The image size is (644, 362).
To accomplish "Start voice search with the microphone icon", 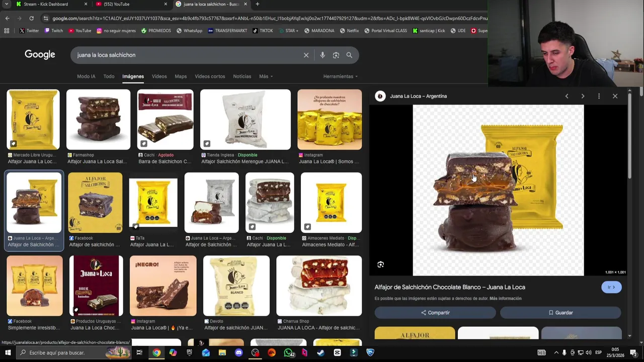I will click(323, 55).
